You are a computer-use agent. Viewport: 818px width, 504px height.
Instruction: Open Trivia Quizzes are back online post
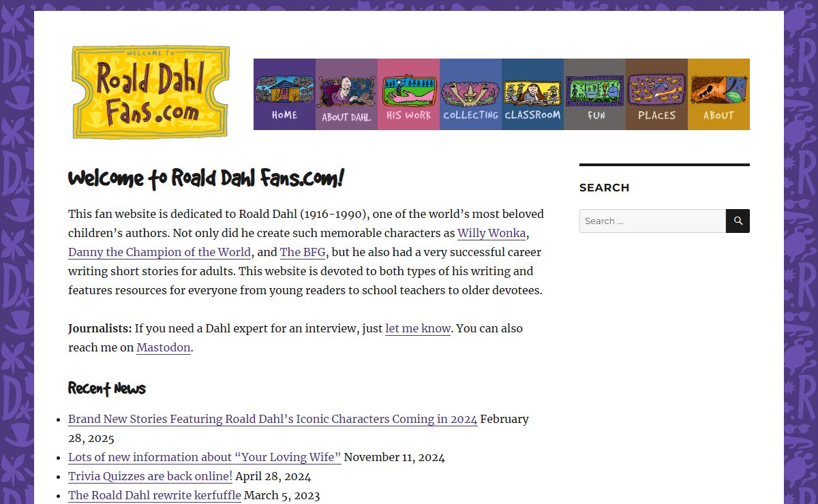click(150, 476)
